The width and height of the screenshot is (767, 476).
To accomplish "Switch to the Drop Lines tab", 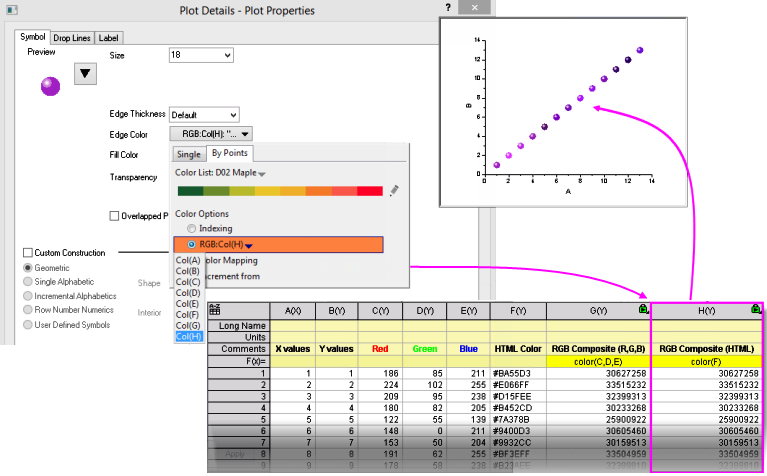I will click(x=71, y=38).
